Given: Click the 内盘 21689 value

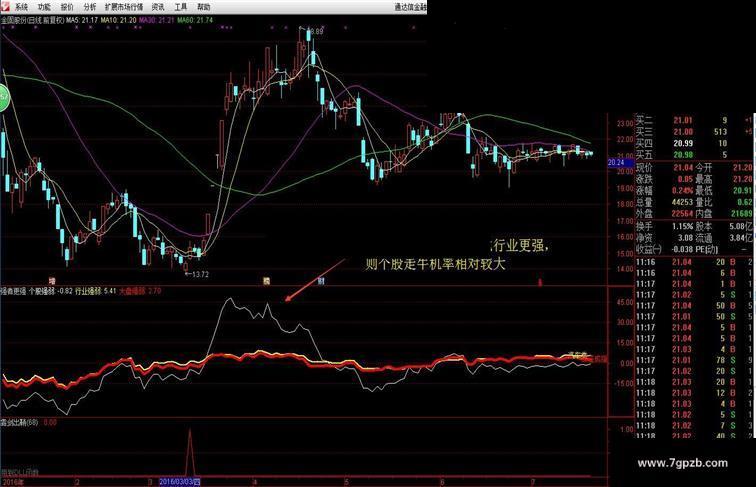Looking at the screenshot, I should [x=742, y=213].
